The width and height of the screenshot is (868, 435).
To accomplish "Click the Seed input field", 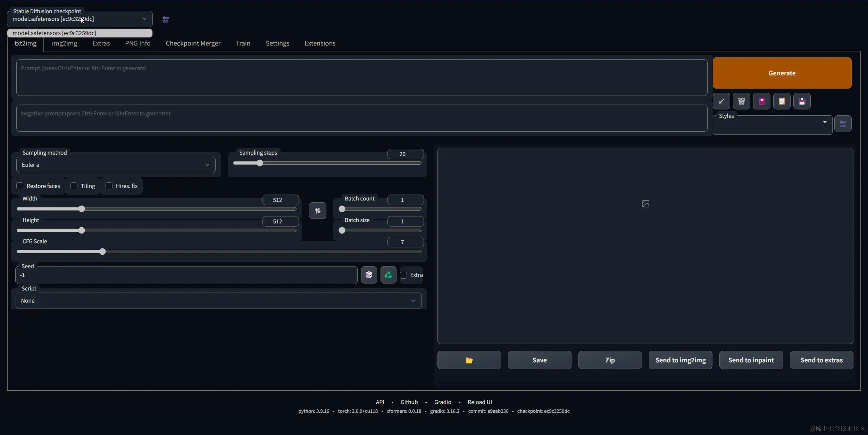I will (x=186, y=275).
